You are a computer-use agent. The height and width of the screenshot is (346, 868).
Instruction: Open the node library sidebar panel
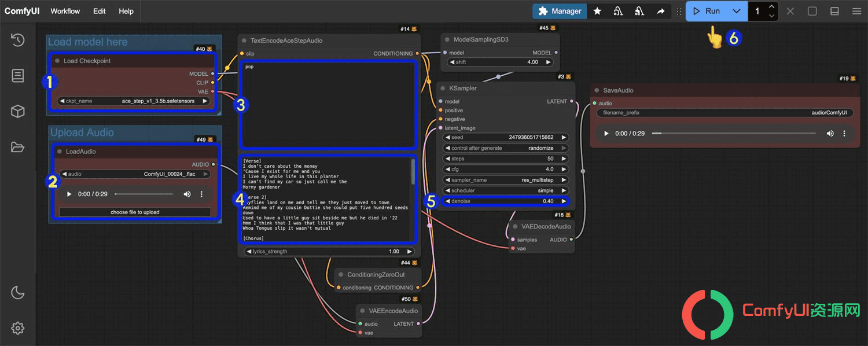[x=18, y=76]
